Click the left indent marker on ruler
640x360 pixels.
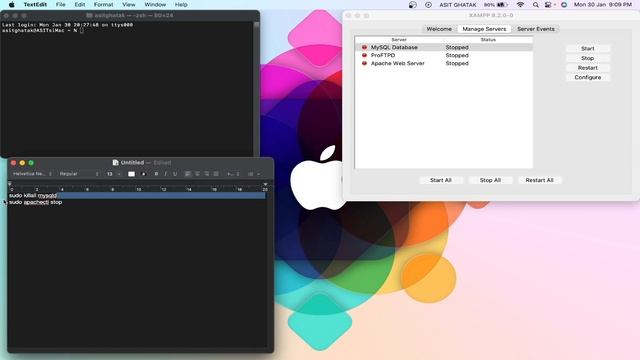pos(10,184)
